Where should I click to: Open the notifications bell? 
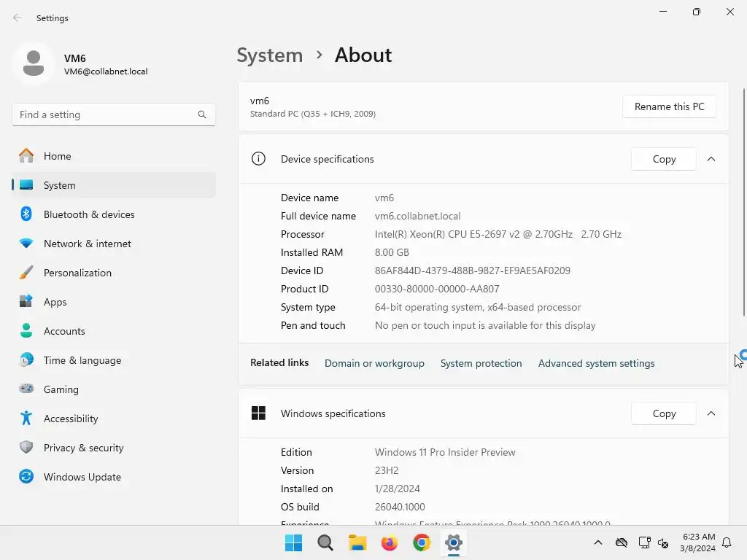[x=727, y=542]
